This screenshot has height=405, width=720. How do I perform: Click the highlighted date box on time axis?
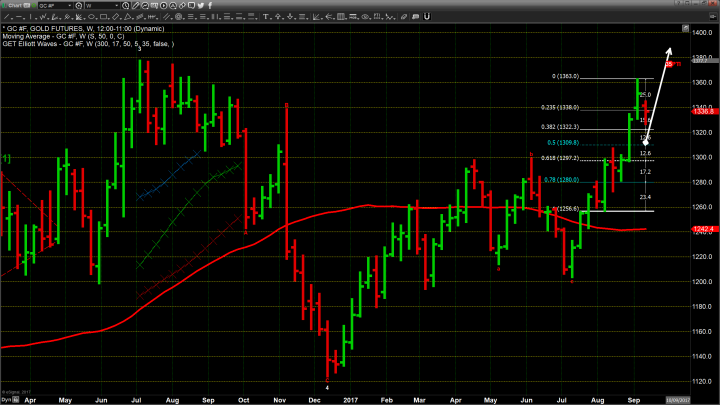click(x=678, y=400)
